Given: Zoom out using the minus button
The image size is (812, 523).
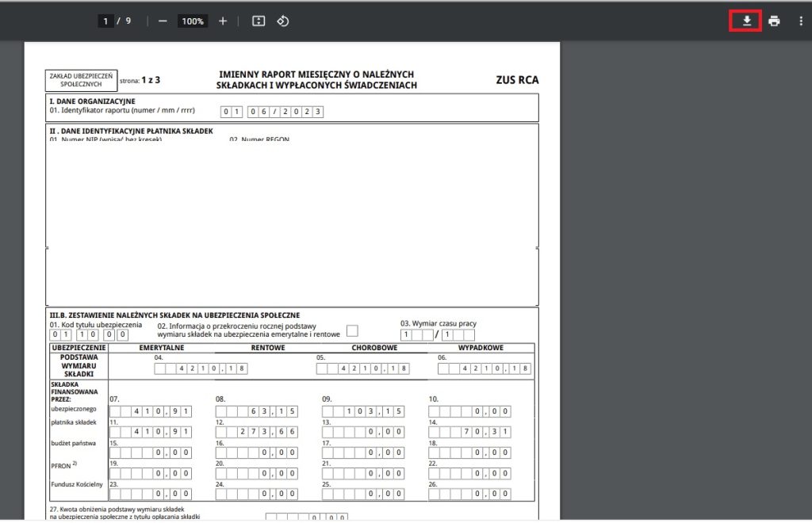Looking at the screenshot, I should 163,21.
